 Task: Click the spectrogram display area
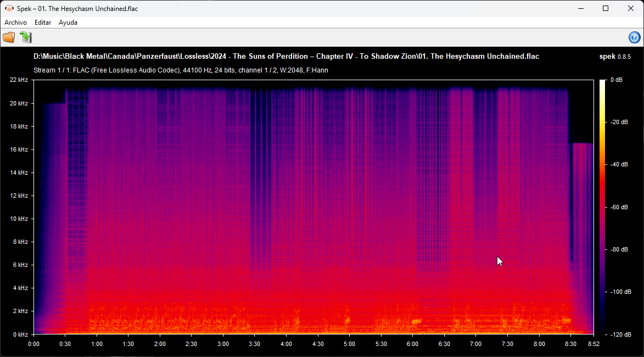point(314,207)
